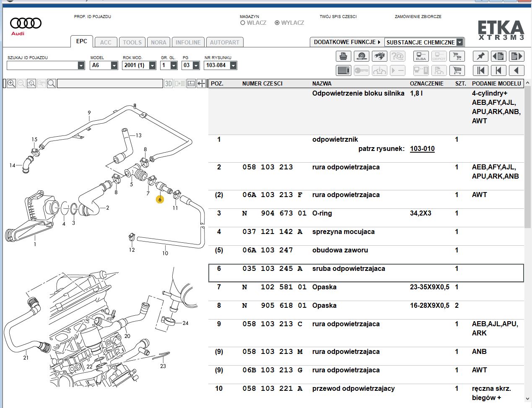The image size is (532, 408).
Task: Click the list view icon
Action: pyautogui.click(x=343, y=70)
